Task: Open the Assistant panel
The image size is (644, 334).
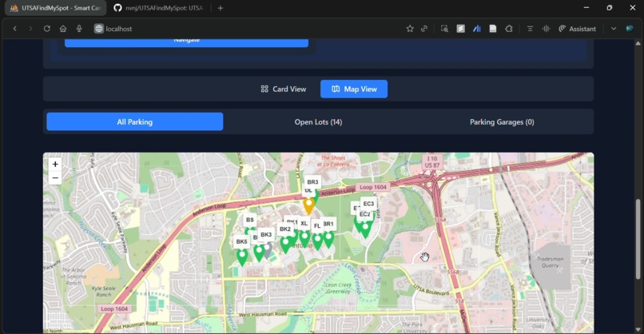Action: [578, 29]
